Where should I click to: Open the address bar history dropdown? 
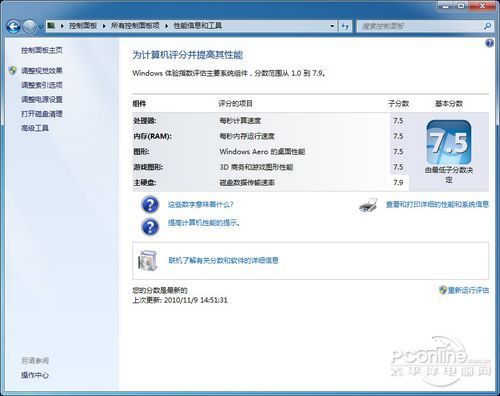click(x=332, y=26)
